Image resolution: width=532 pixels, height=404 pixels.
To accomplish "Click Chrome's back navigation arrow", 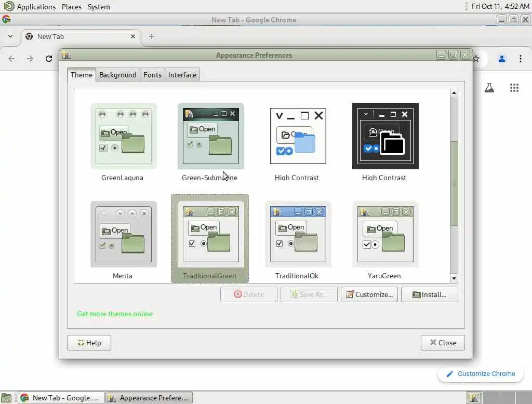I will pyautogui.click(x=11, y=59).
